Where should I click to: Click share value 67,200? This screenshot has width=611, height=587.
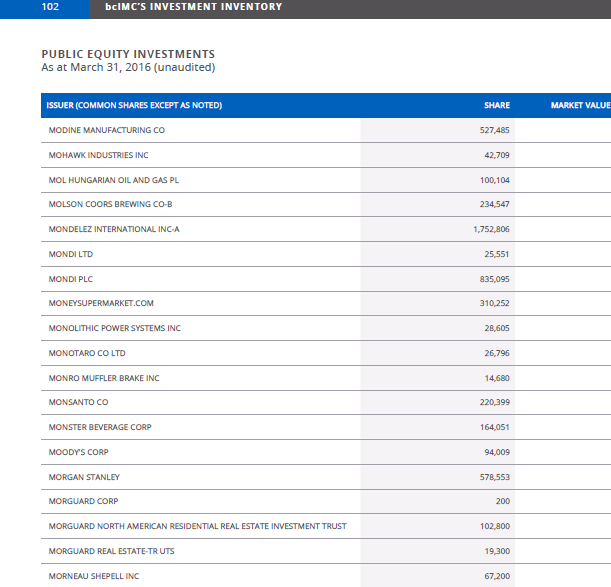497,576
